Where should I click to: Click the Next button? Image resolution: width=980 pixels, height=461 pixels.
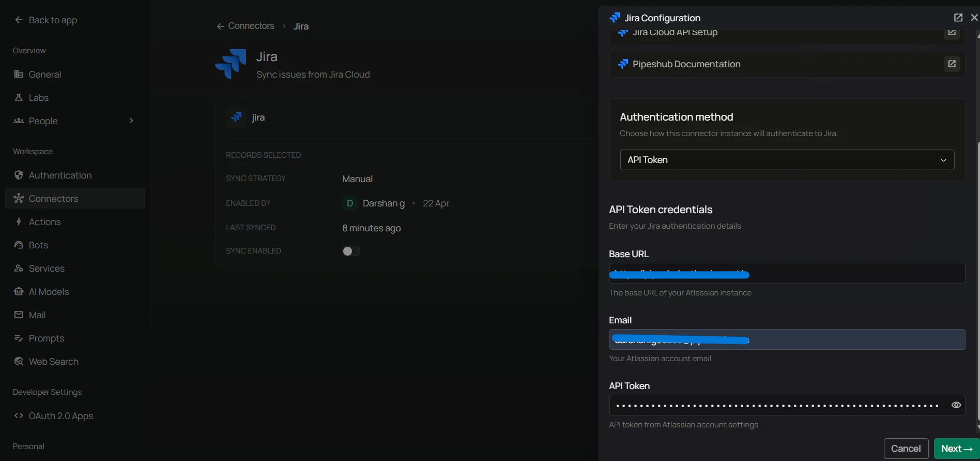[x=957, y=449]
